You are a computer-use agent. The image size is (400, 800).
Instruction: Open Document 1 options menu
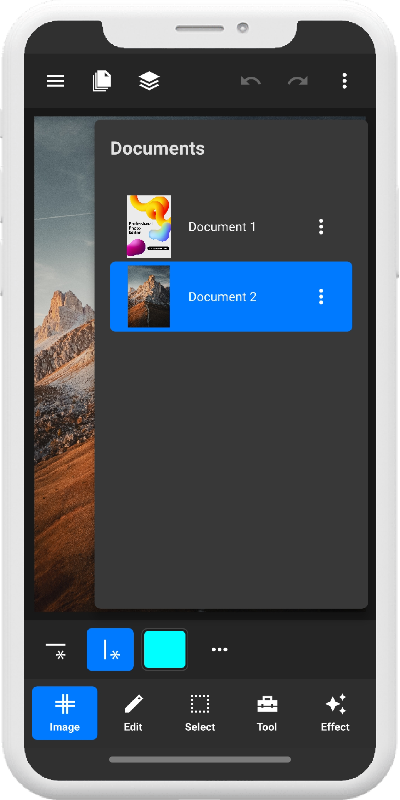321,227
